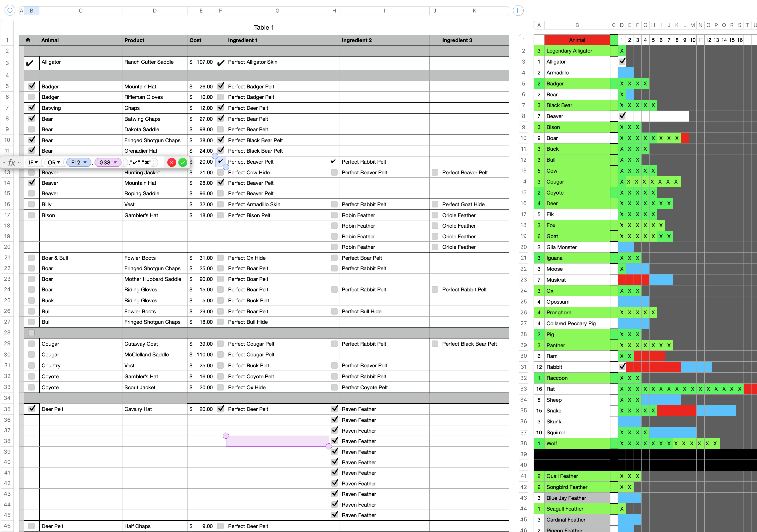Select column G header tab
The image size is (757, 532).
pyautogui.click(x=277, y=10)
